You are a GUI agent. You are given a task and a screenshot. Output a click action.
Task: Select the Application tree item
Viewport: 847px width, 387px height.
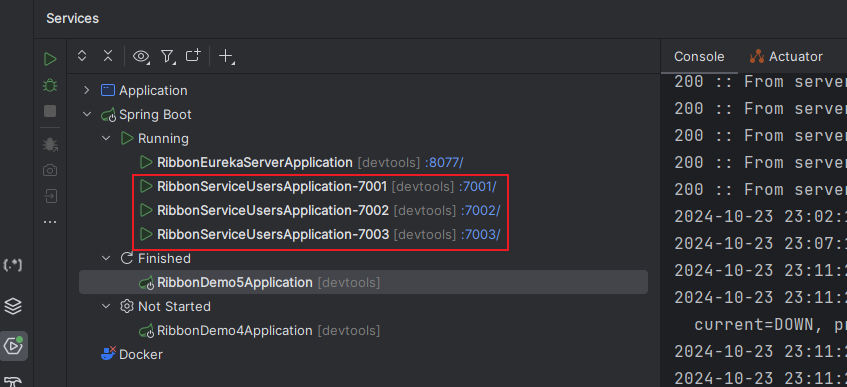coord(153,90)
